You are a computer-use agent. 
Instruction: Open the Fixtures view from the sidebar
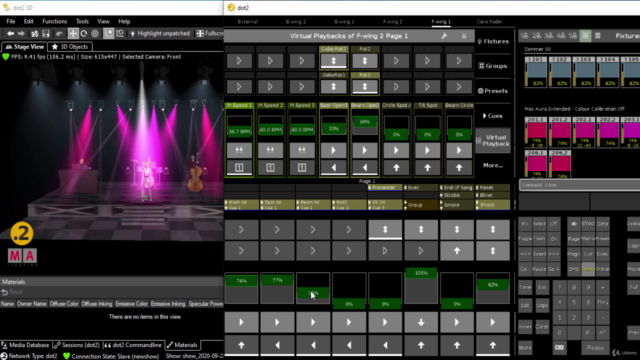click(x=493, y=41)
